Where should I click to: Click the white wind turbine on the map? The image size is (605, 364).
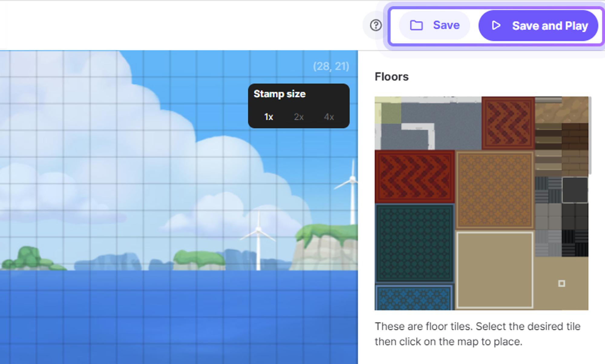click(258, 242)
